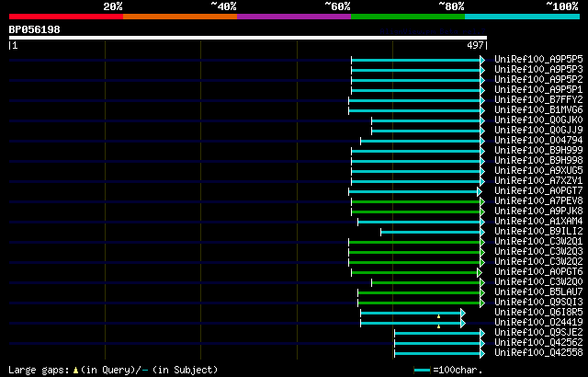Click the cyan alignment bar for UniRef100_B9ILI2
The width and height of the screenshot is (588, 377).
(431, 233)
